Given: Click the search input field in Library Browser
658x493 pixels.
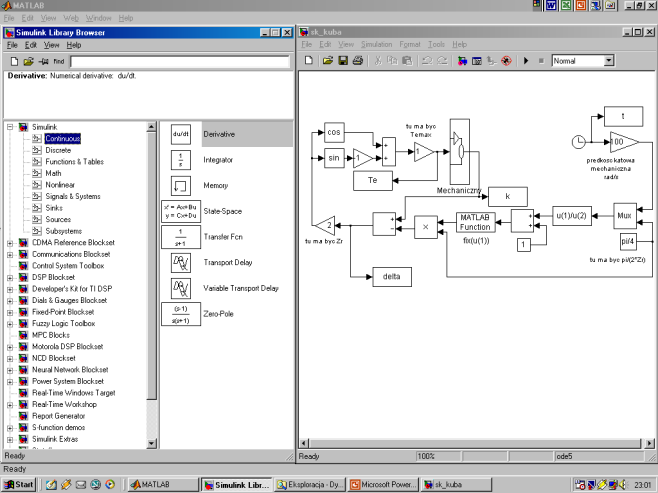Looking at the screenshot, I should pos(180,62).
